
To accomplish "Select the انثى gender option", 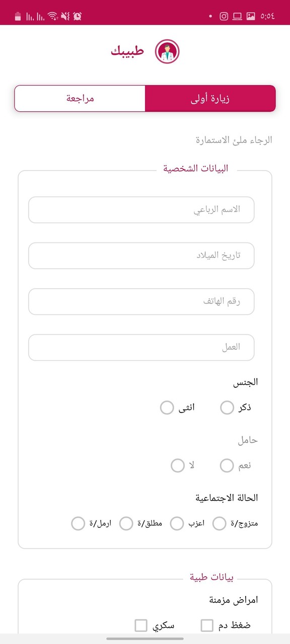I will 167,408.
